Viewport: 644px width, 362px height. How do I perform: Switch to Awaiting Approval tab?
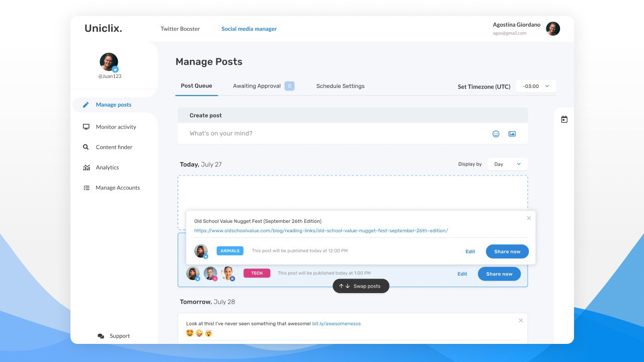click(257, 86)
